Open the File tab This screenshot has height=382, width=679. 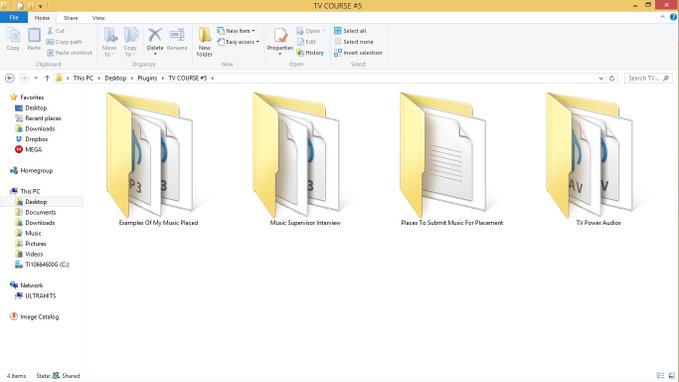(14, 17)
